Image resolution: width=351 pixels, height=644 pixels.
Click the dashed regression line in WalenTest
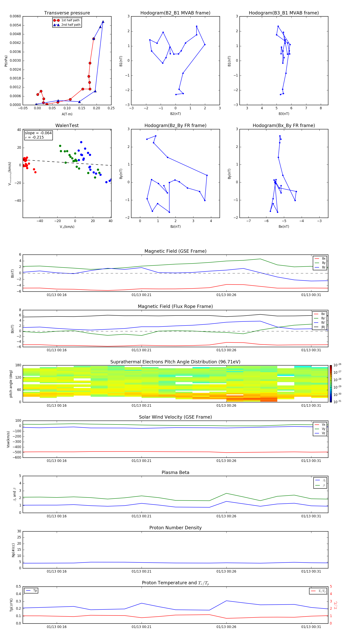[67, 163]
